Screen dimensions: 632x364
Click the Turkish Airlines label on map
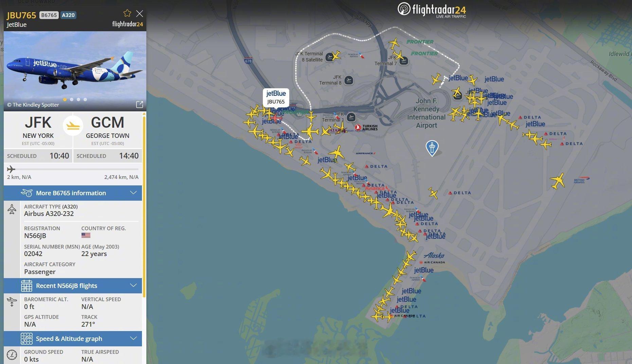coord(366,127)
